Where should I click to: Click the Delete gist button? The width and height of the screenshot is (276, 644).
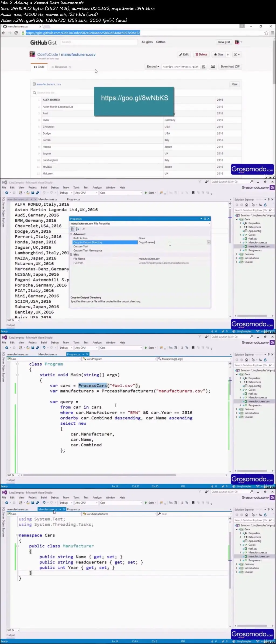201,54
